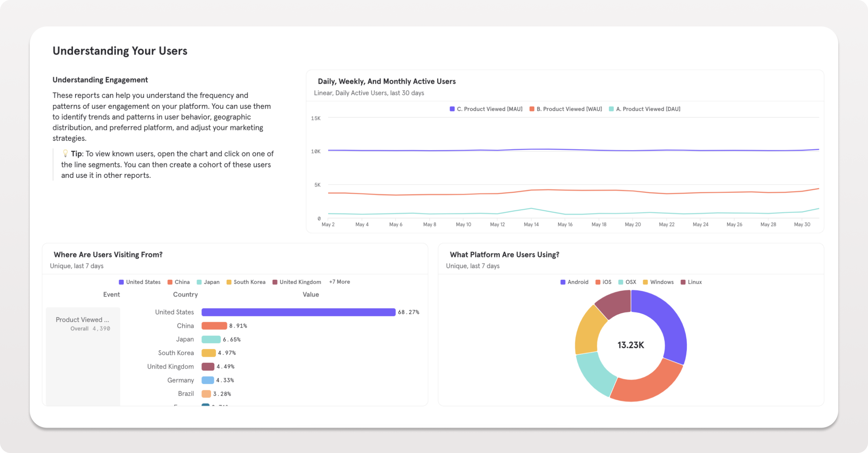The width and height of the screenshot is (868, 453).
Task: Click the Japan bar at 6.65%
Action: [211, 339]
